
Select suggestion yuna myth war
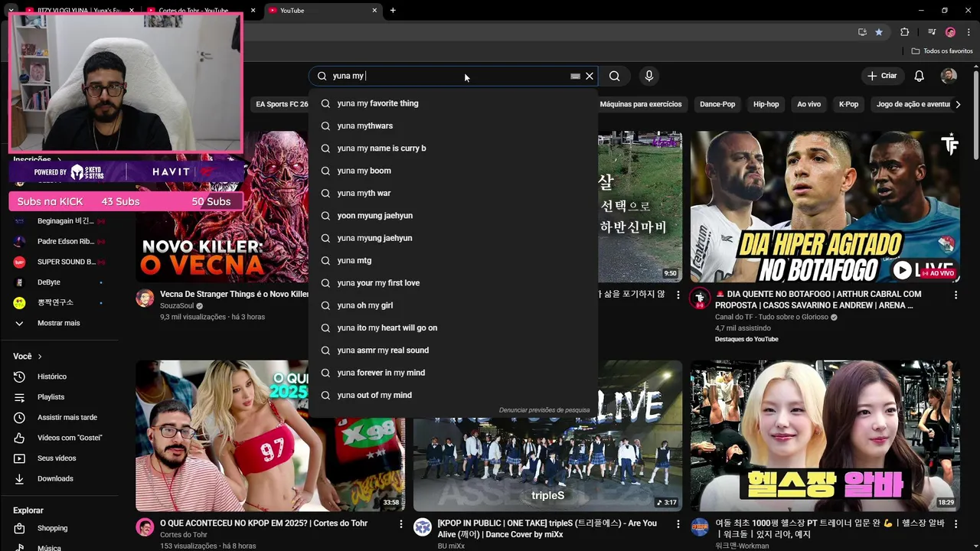(x=453, y=193)
